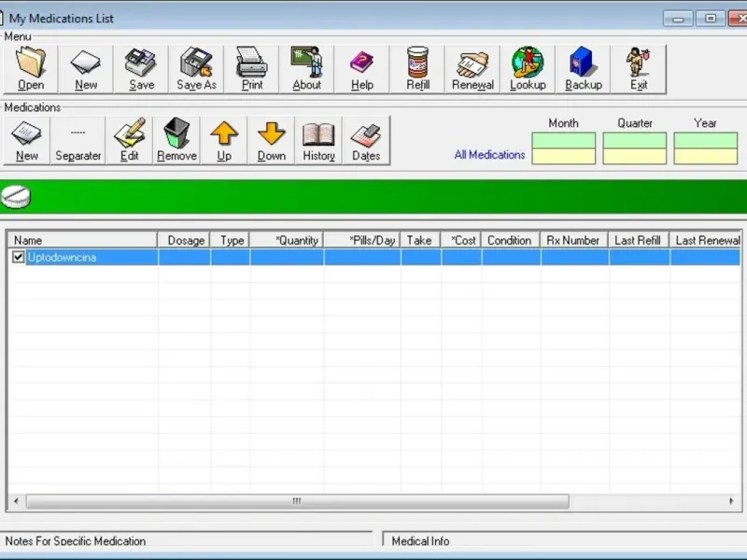Click the green Month cost box
Viewport: 747px width, 560px height.
pos(564,141)
